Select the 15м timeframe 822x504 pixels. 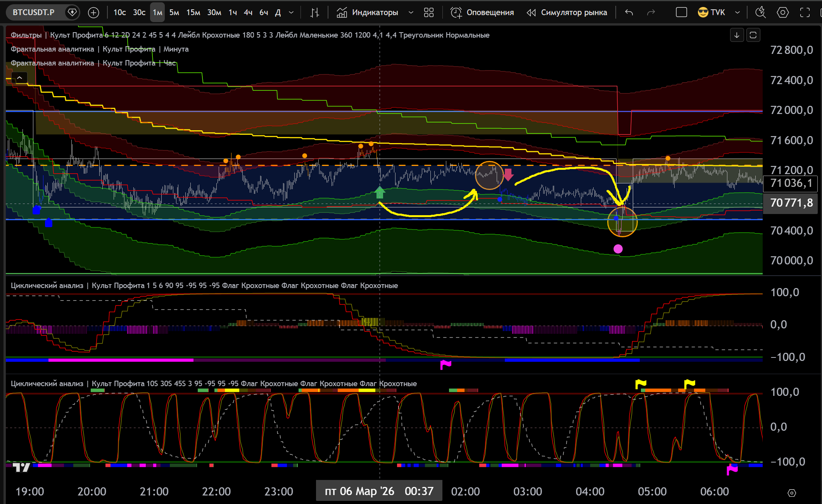click(193, 13)
